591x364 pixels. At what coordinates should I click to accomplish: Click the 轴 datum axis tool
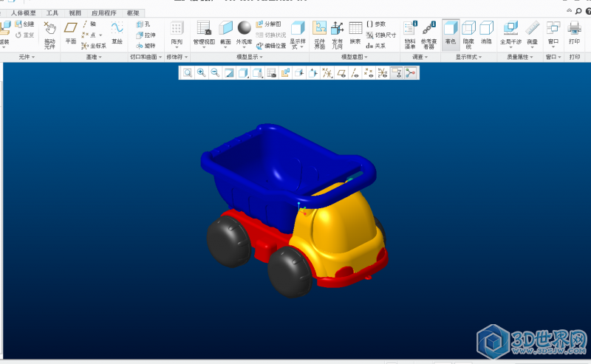point(89,24)
